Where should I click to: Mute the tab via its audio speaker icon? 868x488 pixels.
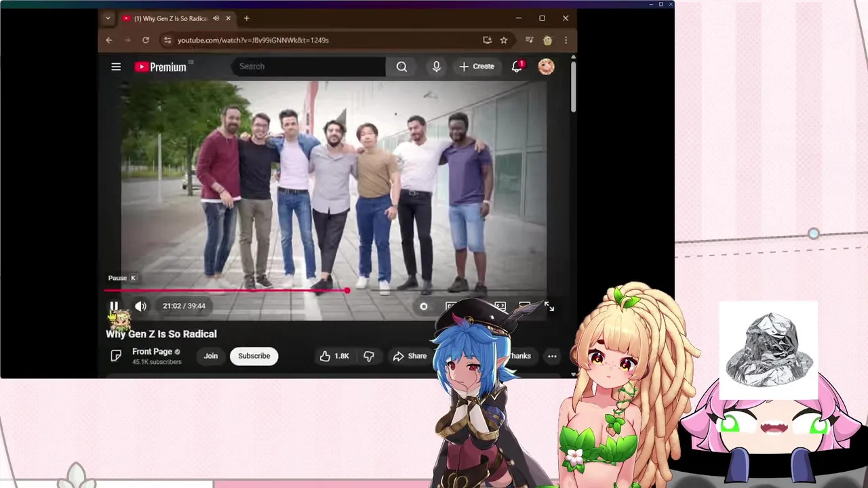click(x=216, y=18)
